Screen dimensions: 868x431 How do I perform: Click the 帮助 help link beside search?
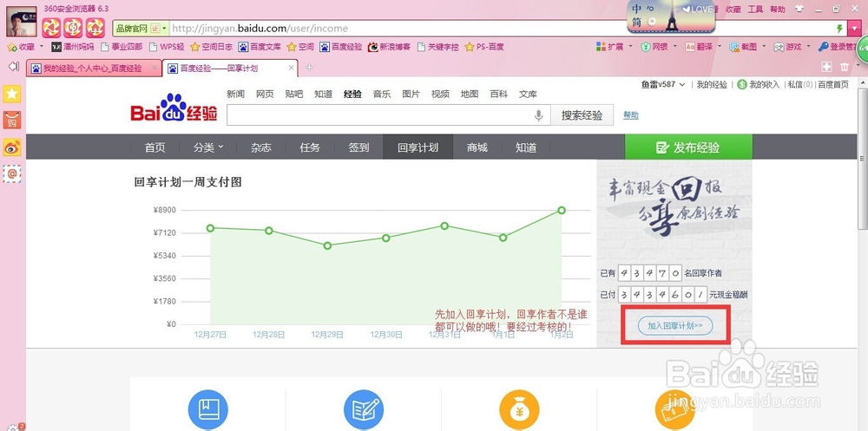[x=630, y=115]
